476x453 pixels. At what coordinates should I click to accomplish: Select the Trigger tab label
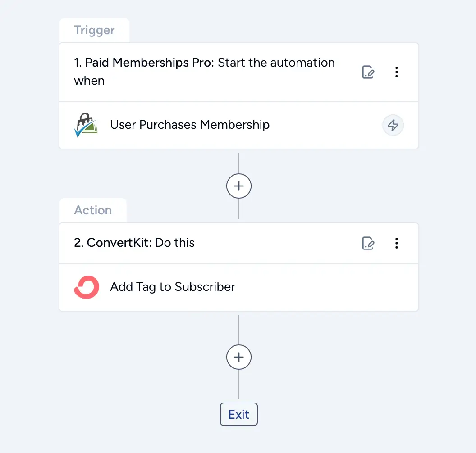click(94, 30)
